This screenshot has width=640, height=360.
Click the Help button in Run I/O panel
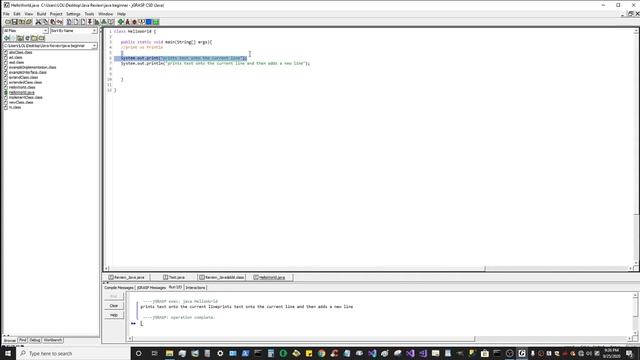tap(114, 315)
